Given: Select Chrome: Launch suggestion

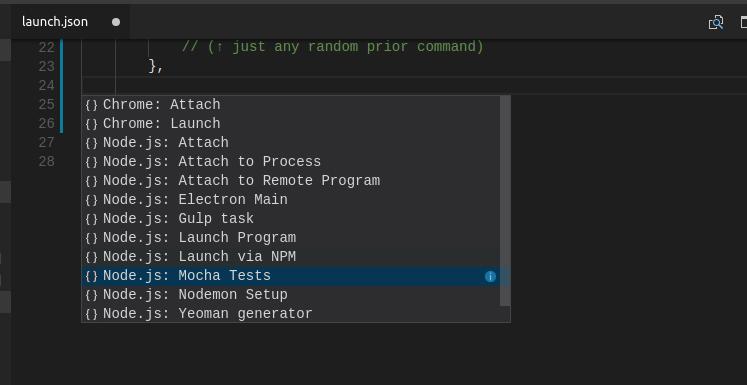Looking at the screenshot, I should point(291,124).
